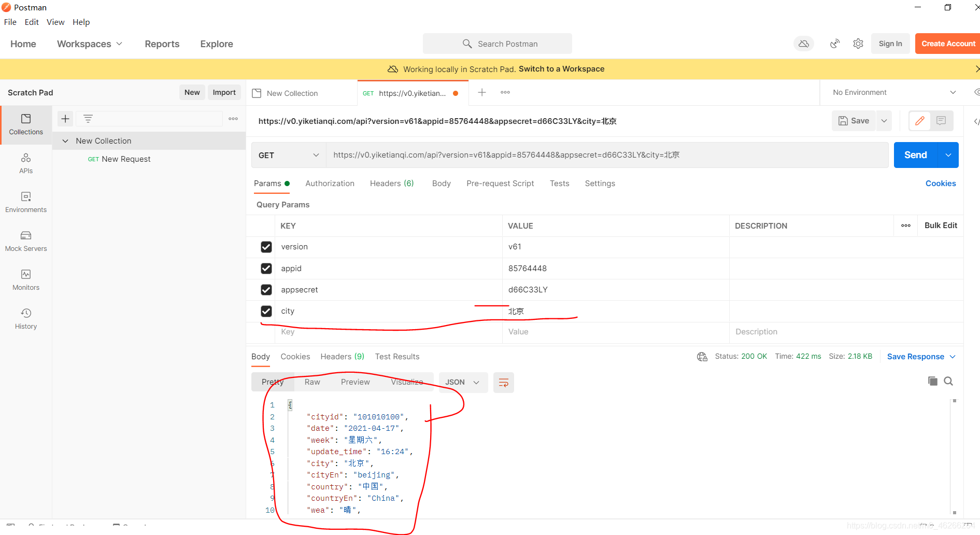Dismiss the Scratch Pad banner
The height and width of the screenshot is (535, 980).
[976, 69]
